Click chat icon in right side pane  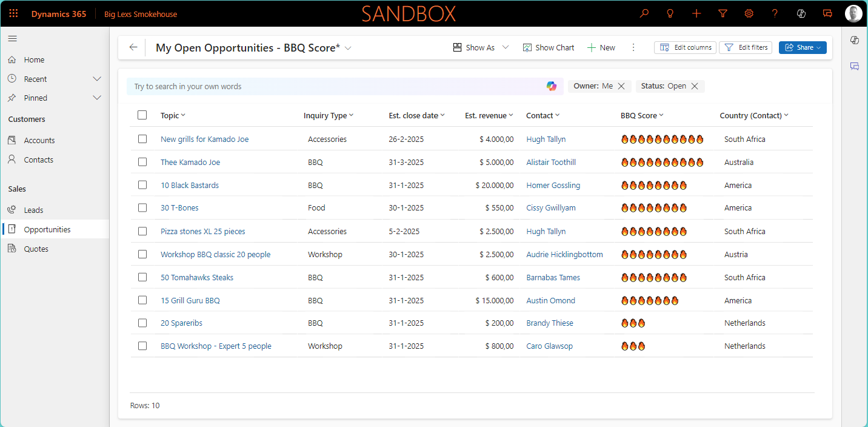coord(855,66)
